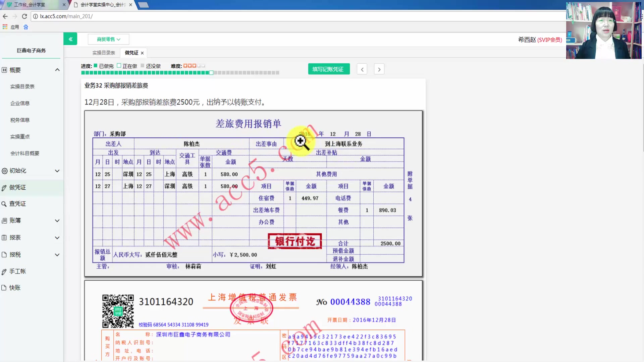Viewport: 644px width, 362px height.
Task: Click the 填写记账凭证 button
Action: coord(329,69)
